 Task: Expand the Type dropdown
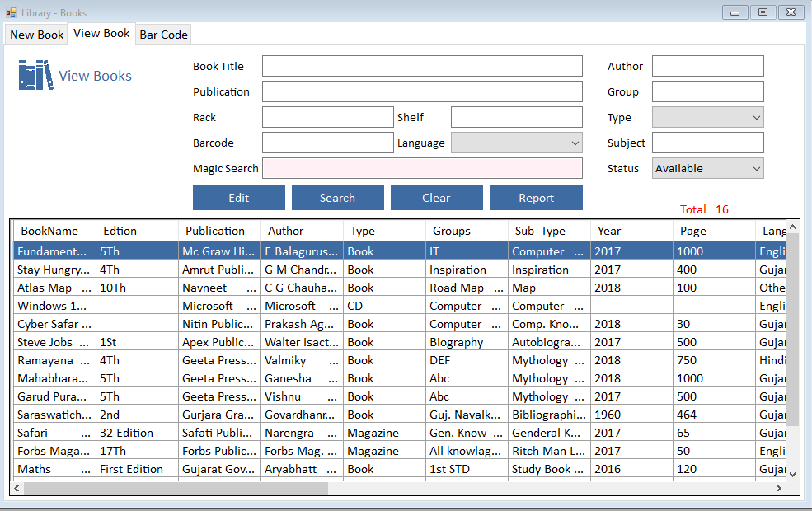pyautogui.click(x=707, y=118)
